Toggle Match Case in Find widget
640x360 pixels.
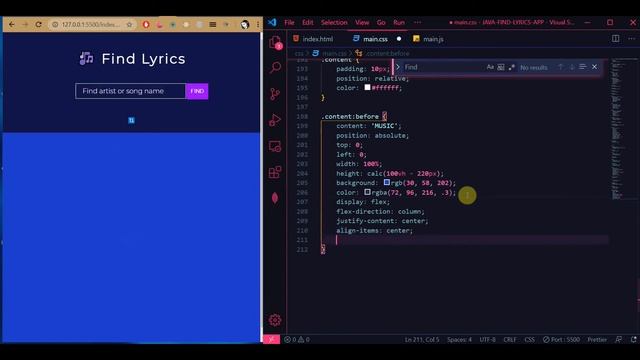490,67
